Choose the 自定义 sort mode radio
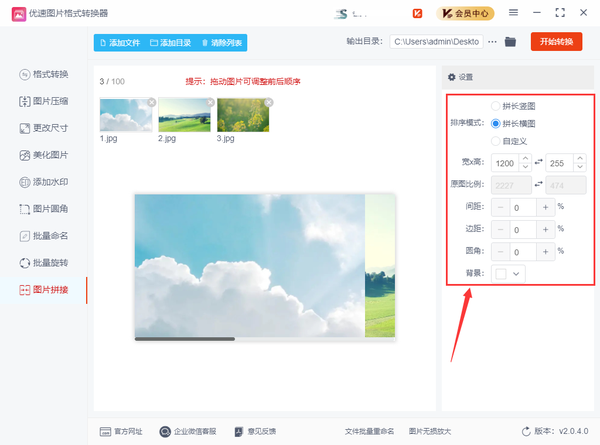 pyautogui.click(x=496, y=140)
